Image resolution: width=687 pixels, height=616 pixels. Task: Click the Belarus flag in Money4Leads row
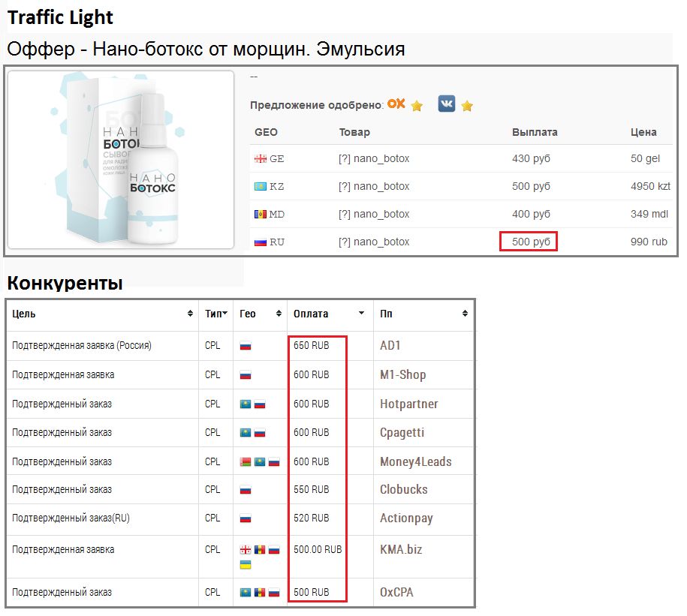(x=246, y=462)
